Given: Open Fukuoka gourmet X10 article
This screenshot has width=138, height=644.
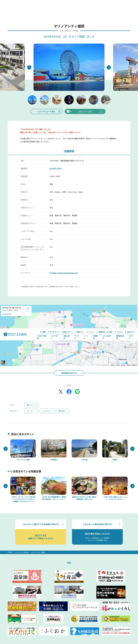Looking at the screenshot, I should (x=84, y=488).
